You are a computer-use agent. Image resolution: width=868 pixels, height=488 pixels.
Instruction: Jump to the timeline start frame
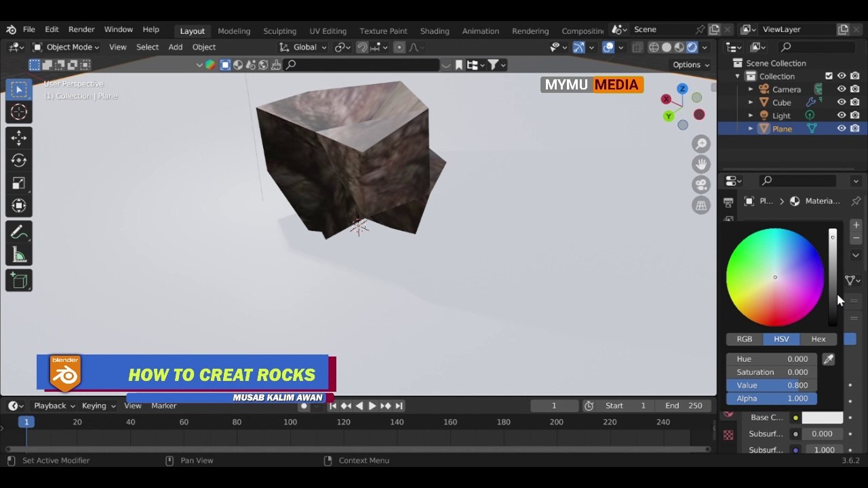(x=333, y=405)
